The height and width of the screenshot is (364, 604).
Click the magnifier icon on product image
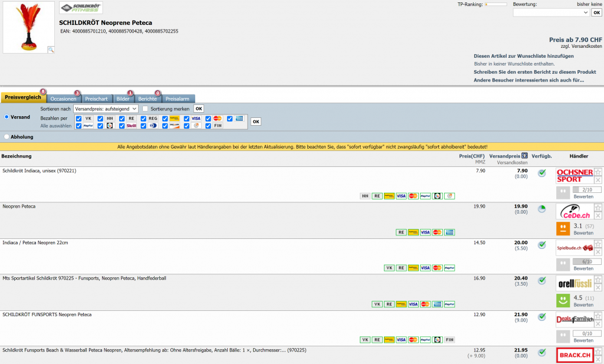tap(51, 50)
